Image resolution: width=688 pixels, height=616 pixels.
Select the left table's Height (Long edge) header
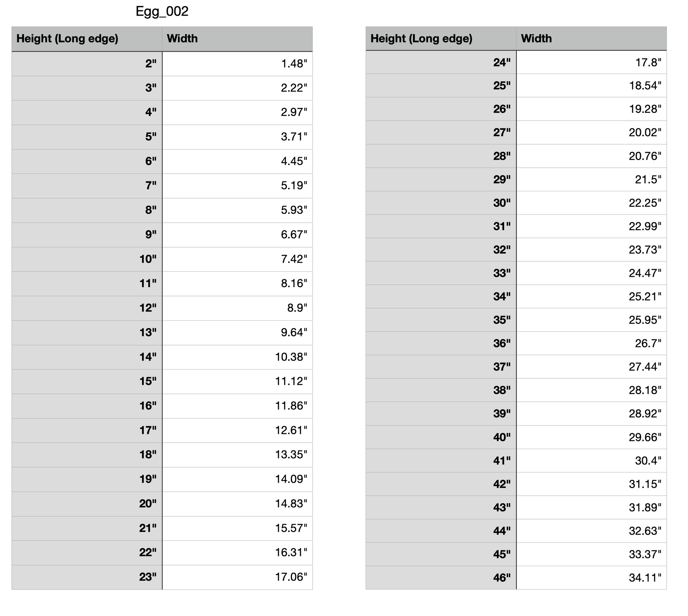pos(87,39)
